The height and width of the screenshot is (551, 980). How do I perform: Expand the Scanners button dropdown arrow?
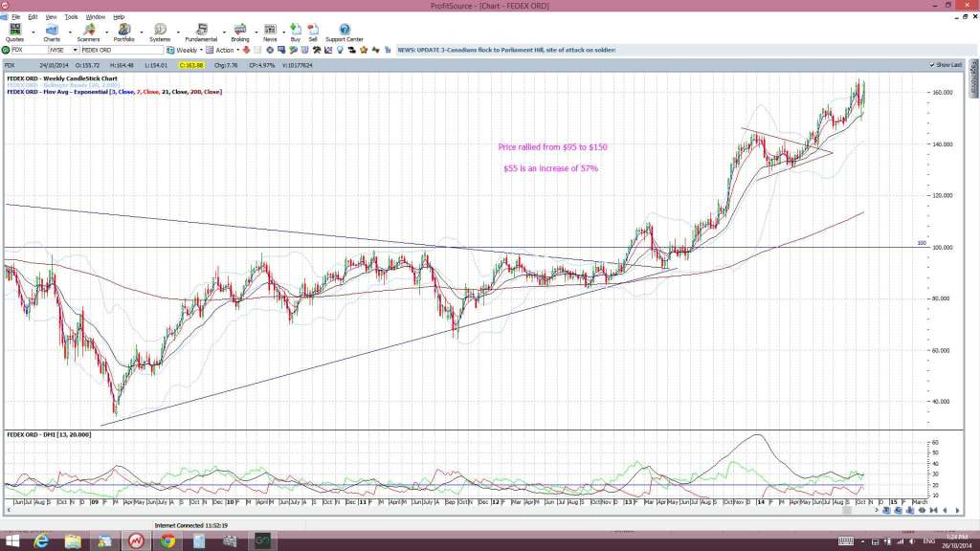point(107,32)
